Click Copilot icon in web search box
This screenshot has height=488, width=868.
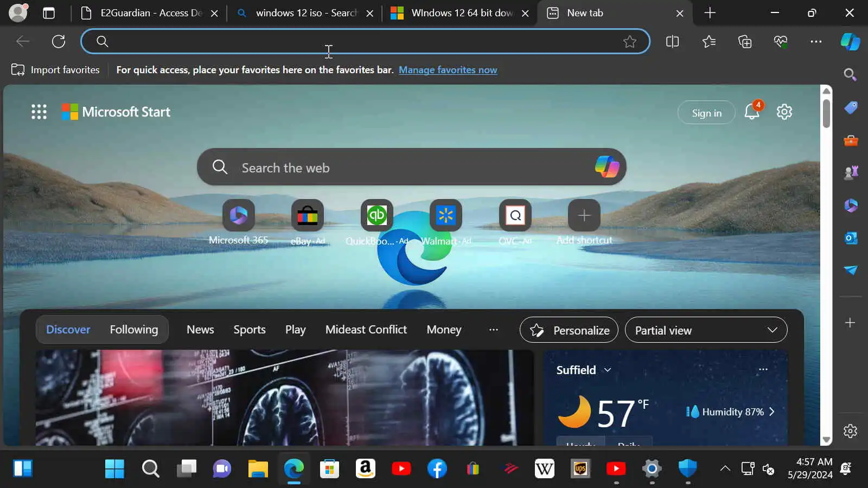607,166
